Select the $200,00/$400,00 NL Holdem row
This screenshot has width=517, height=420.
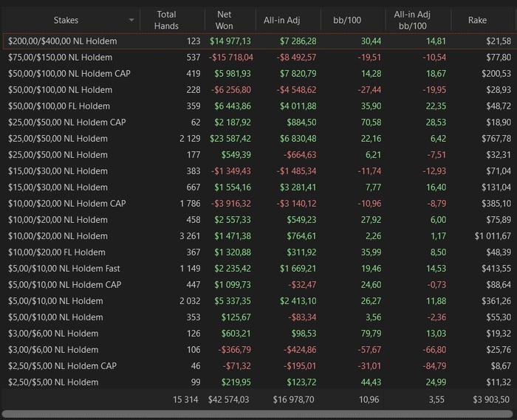click(x=72, y=41)
